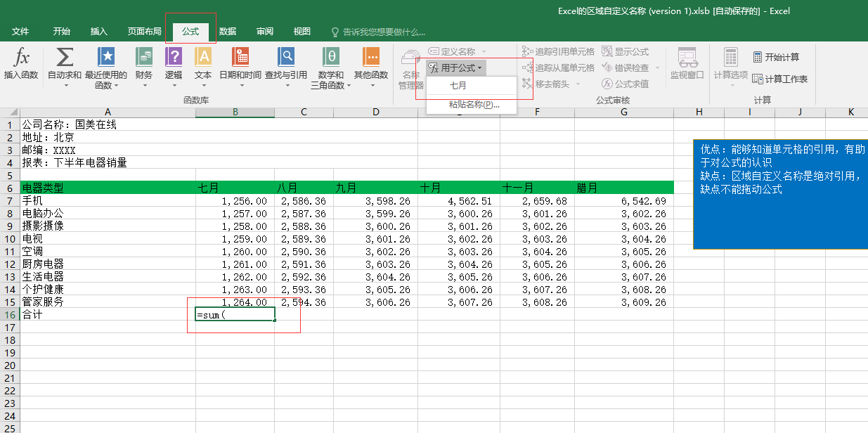
Task: Select column D header
Action: [x=376, y=112]
